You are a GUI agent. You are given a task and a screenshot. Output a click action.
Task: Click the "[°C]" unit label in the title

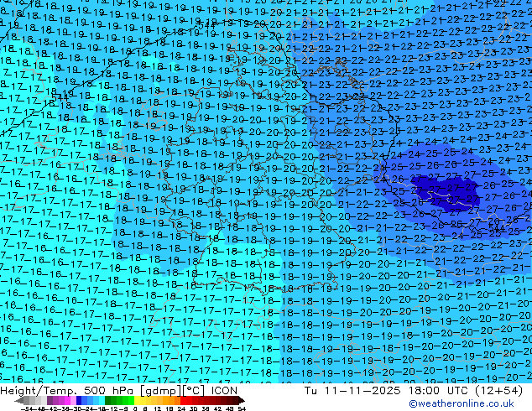pyautogui.click(x=193, y=391)
